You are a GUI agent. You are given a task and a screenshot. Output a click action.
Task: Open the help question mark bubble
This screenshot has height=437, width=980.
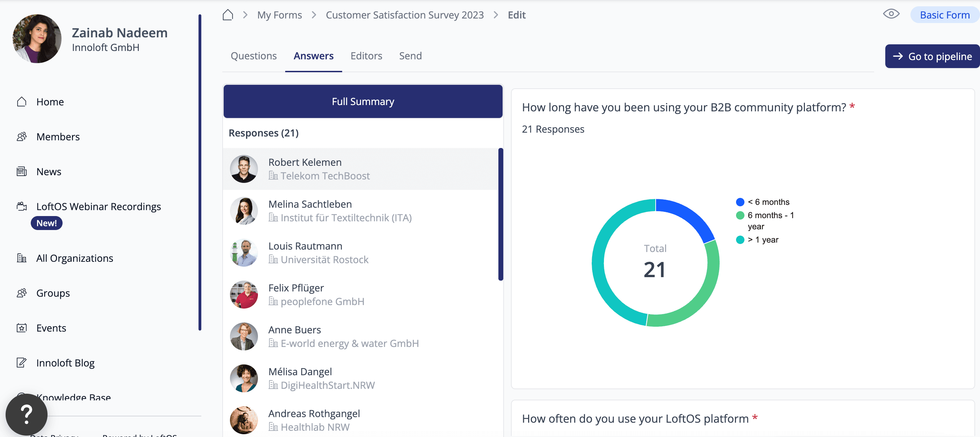(26, 414)
